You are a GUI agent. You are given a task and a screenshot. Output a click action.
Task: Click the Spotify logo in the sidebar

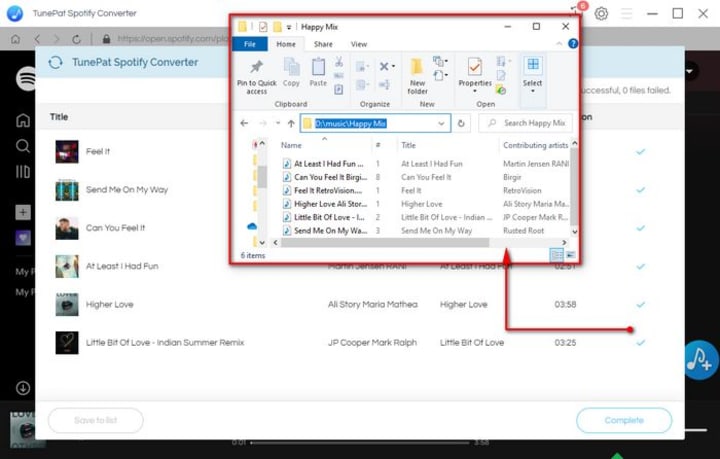coord(26,78)
